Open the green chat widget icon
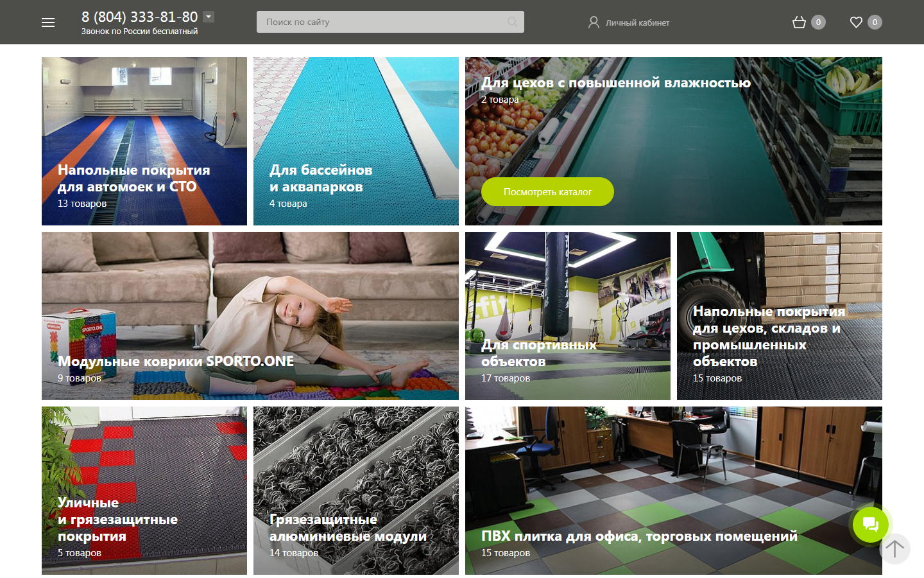924x578 pixels. coord(871,525)
